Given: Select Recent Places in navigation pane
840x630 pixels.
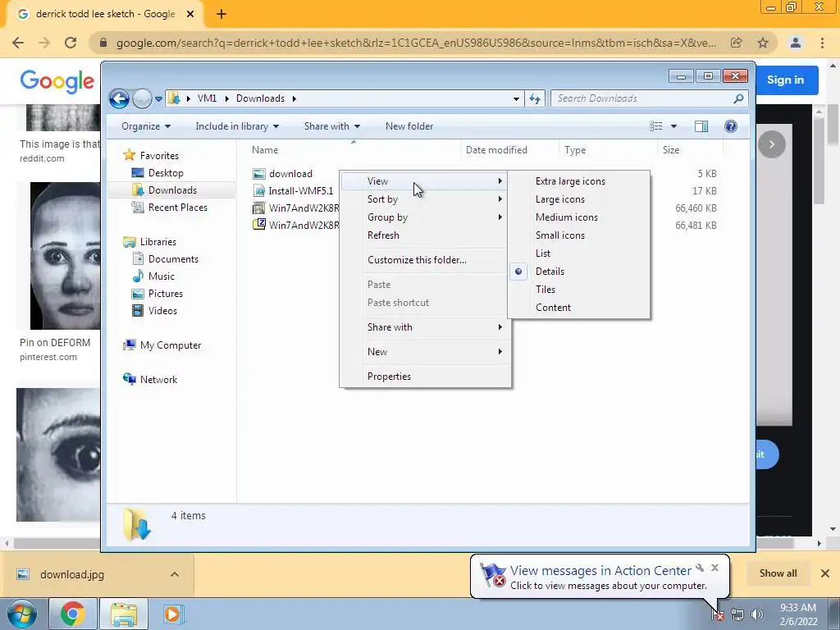Looking at the screenshot, I should click(177, 208).
